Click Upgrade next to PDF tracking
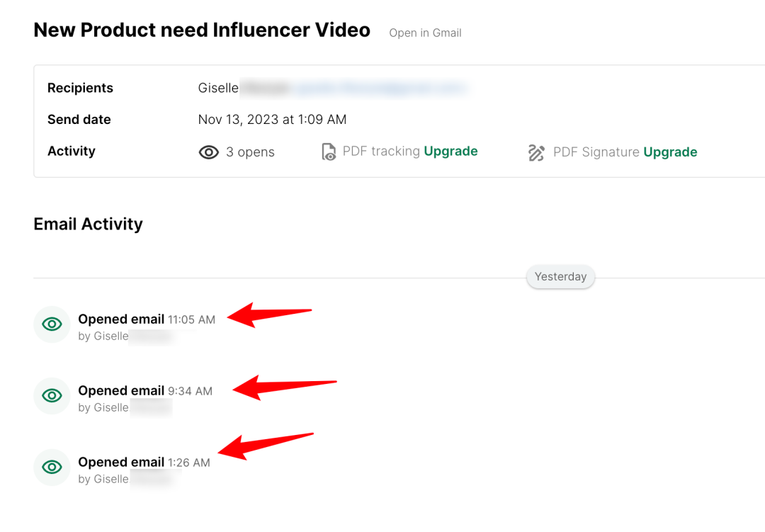Screen dimensions: 765x532 450,151
